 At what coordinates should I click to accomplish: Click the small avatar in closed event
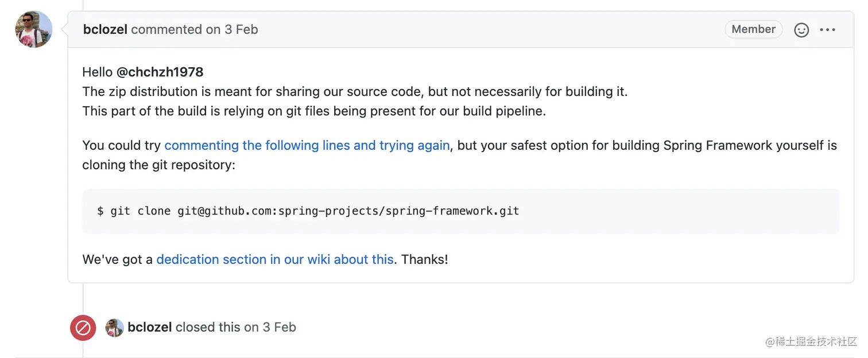(x=115, y=328)
